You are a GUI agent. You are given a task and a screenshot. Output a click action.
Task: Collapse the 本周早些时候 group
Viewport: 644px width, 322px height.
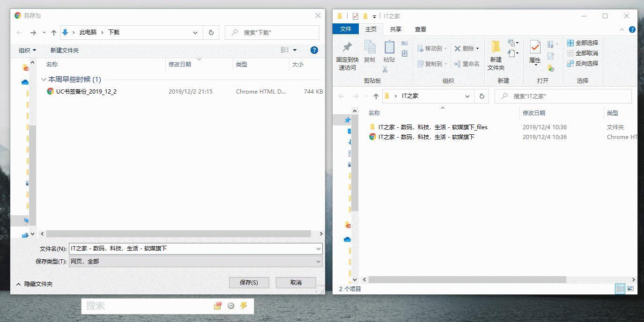(x=44, y=80)
